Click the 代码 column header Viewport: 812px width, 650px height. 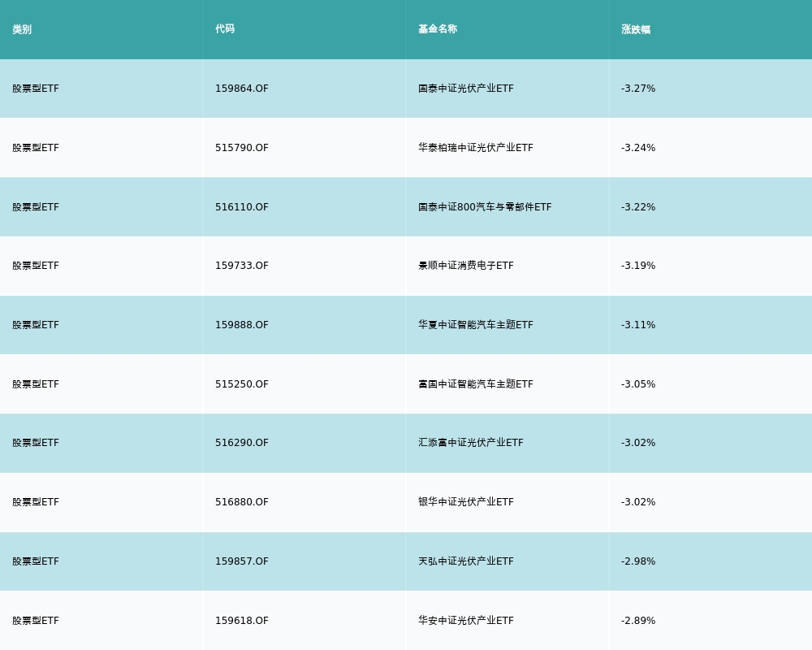pos(225,29)
